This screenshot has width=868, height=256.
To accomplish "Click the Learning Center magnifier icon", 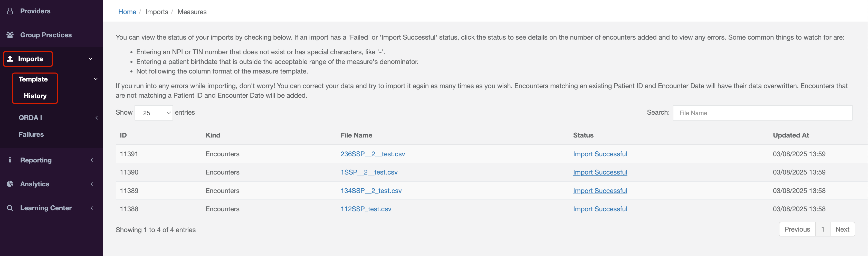I will coord(10,208).
